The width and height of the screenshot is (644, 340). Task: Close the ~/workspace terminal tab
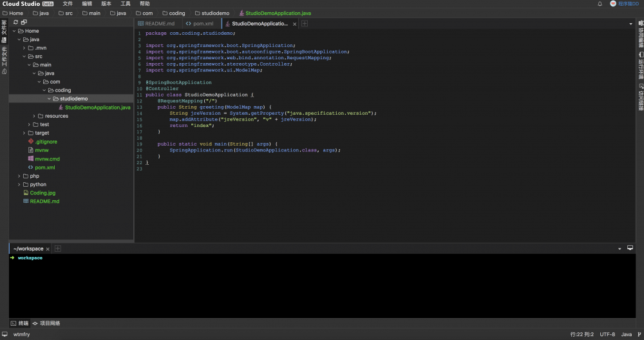point(49,249)
